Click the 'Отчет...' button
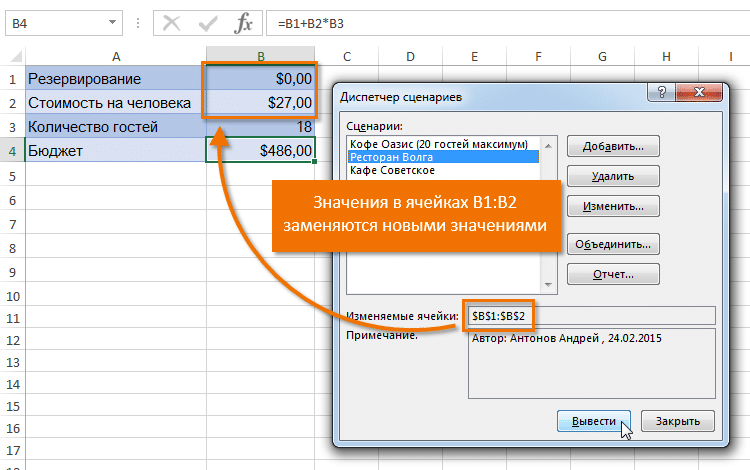750x470 pixels. (x=613, y=274)
